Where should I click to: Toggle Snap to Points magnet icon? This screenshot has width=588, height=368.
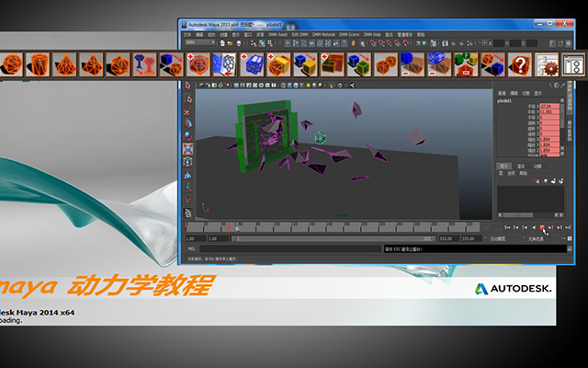[390, 43]
